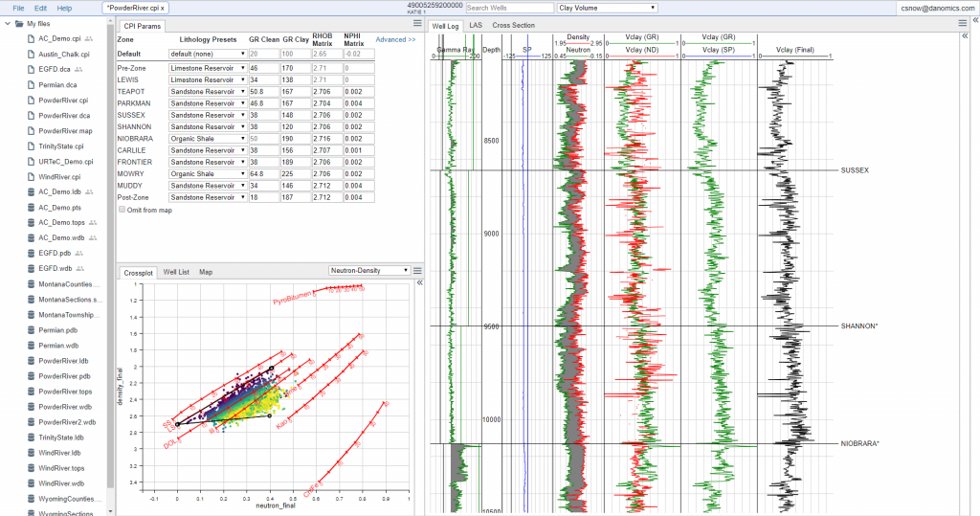Image resolution: width=980 pixels, height=516 pixels.
Task: Click the Permian.wdb database icon
Action: [x=32, y=346]
